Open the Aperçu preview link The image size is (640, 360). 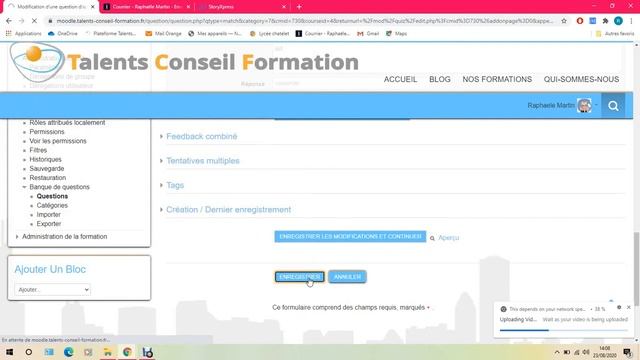pyautogui.click(x=449, y=238)
